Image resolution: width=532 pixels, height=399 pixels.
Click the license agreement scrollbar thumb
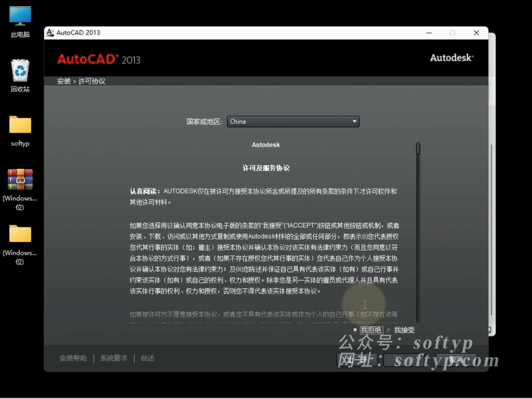tap(418, 148)
